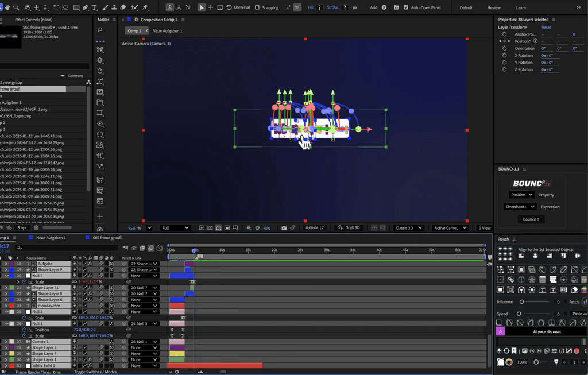Open the BOUNCr Position dropdown
Screen dimensions: 588x375
tap(521, 195)
